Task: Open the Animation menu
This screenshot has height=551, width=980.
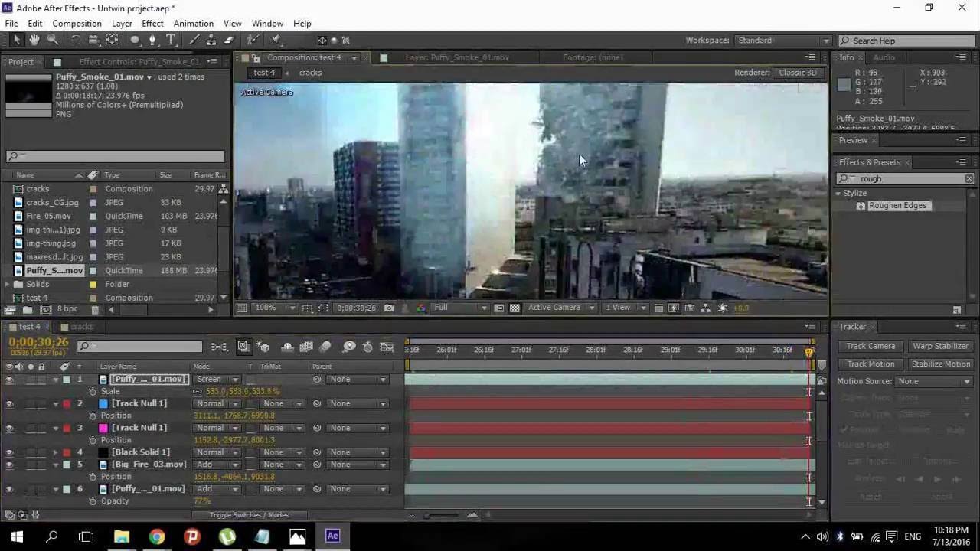Action: click(x=193, y=24)
